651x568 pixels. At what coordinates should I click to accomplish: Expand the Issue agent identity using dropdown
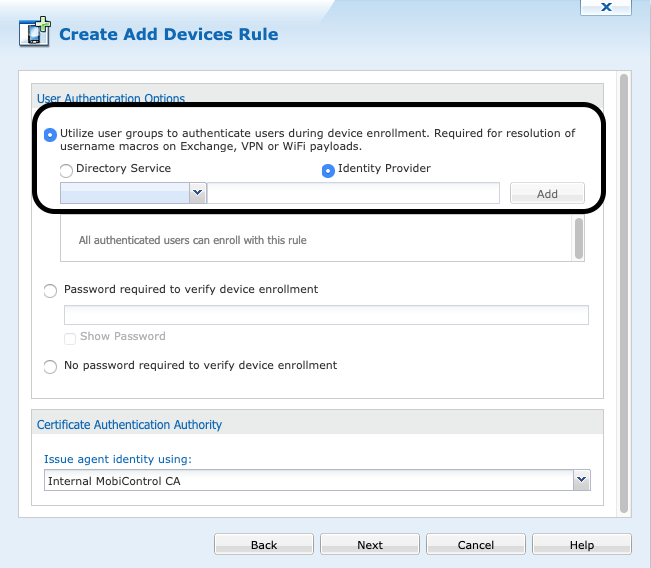pyautogui.click(x=318, y=481)
